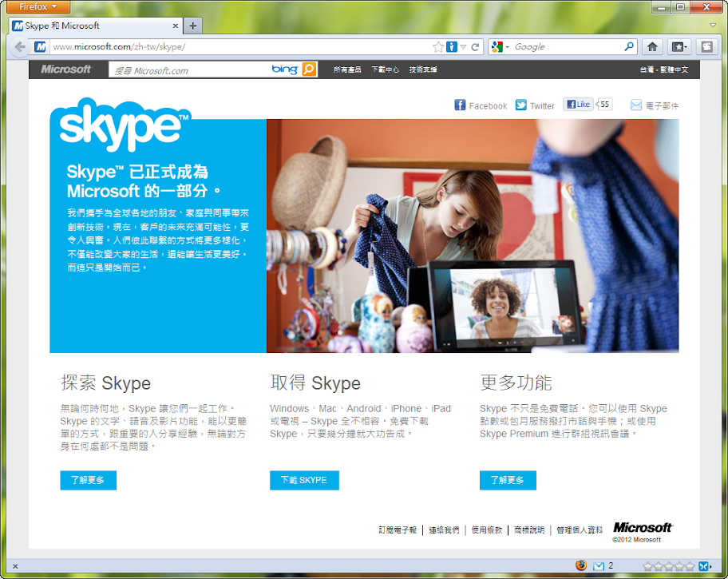Viewport: 728px width, 579px height.
Task: Click 了解更多 under 探索 Skype
Action: [89, 480]
